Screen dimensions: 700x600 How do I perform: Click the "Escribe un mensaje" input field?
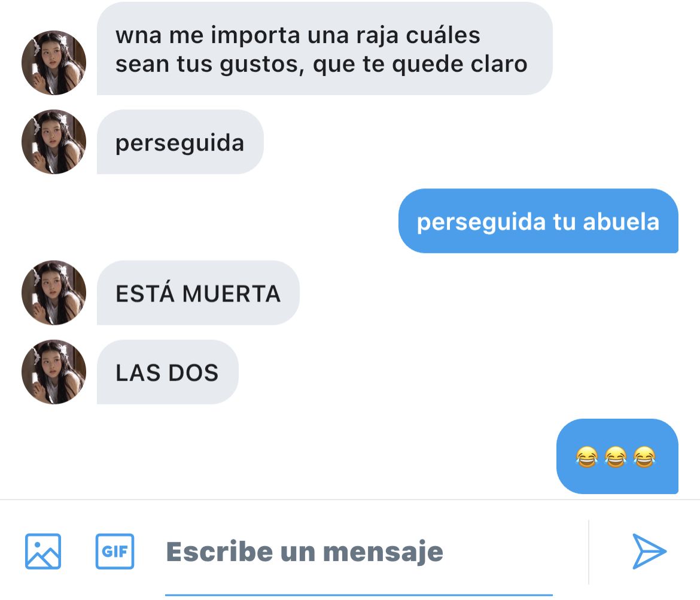coord(358,552)
